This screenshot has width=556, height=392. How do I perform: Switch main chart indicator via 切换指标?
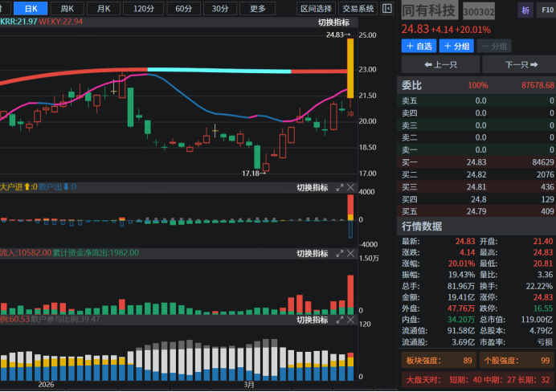(x=333, y=22)
